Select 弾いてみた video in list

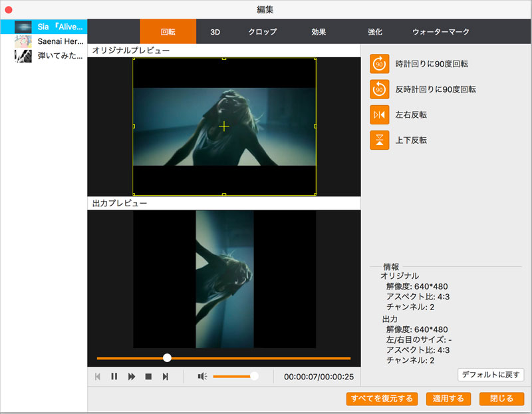pyautogui.click(x=44, y=56)
